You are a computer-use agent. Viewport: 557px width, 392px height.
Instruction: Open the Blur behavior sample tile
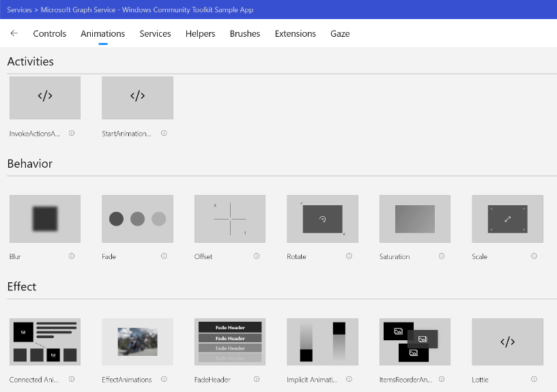pos(45,219)
